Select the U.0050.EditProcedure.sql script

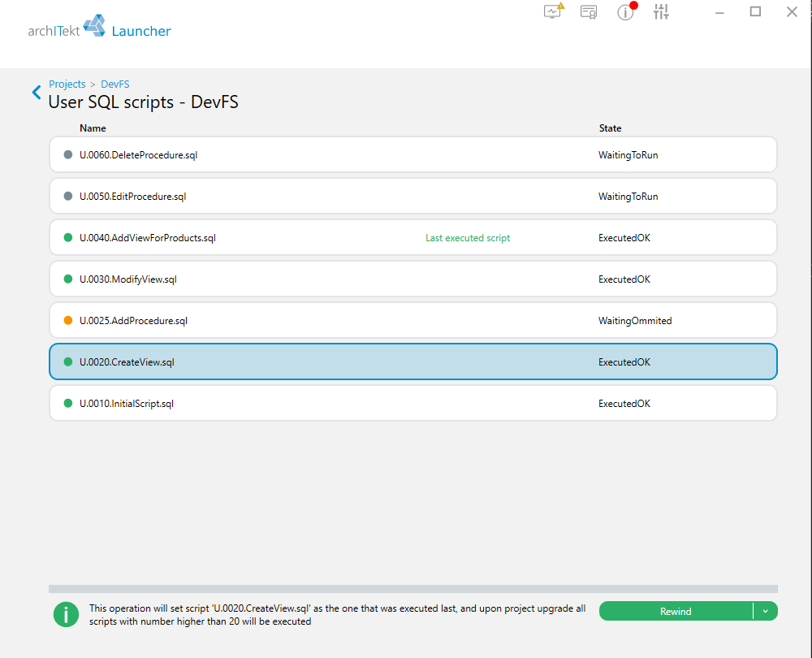click(x=413, y=196)
